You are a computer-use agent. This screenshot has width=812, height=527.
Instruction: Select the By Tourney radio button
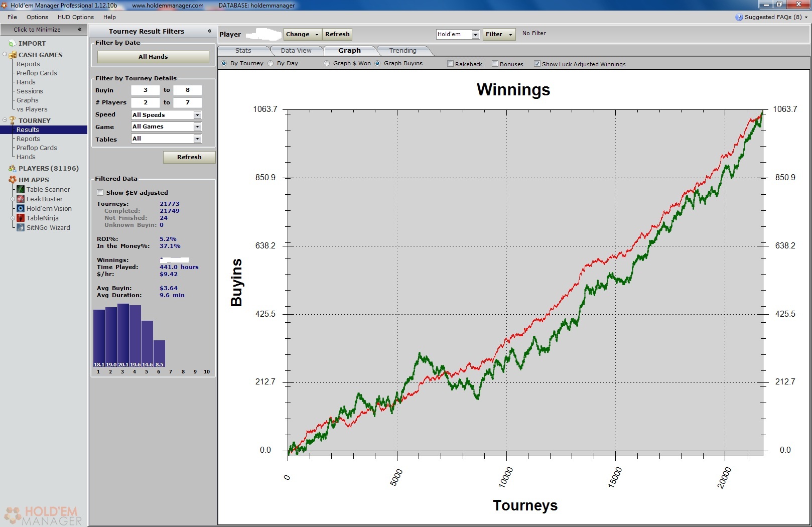pos(224,63)
